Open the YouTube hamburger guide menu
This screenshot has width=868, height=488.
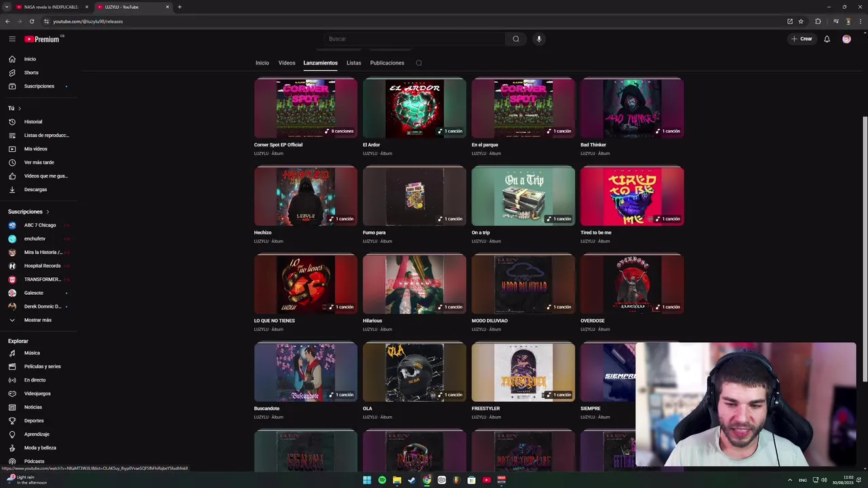point(12,39)
